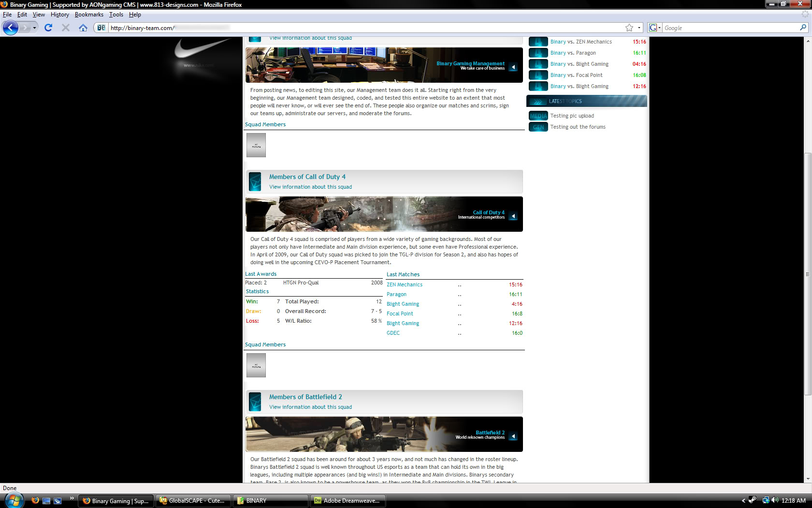Click the Firefox Back button
This screenshot has height=508, width=812.
10,28
